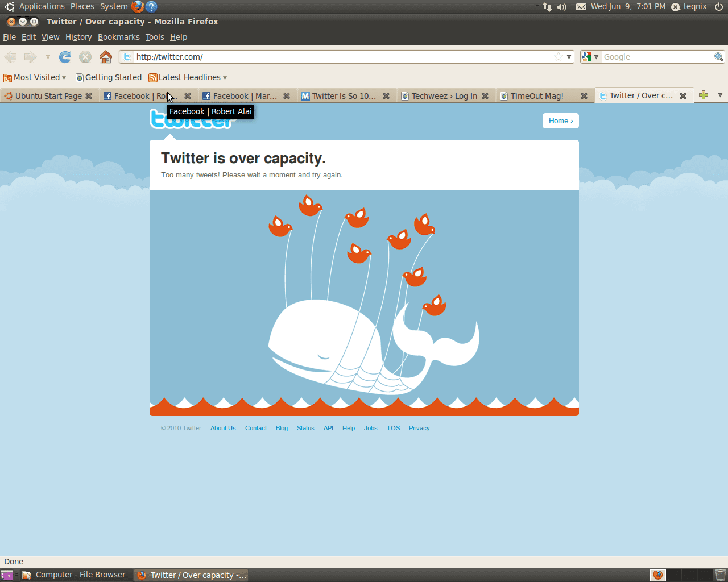Image resolution: width=728 pixels, height=582 pixels.
Task: Open the trash in the bottom panel
Action: (x=721, y=575)
